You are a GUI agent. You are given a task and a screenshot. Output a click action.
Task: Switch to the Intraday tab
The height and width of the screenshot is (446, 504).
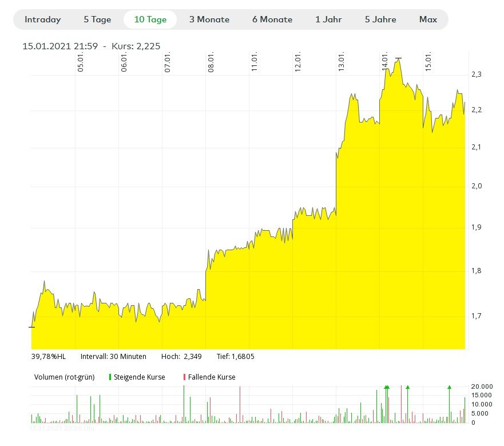coord(42,19)
